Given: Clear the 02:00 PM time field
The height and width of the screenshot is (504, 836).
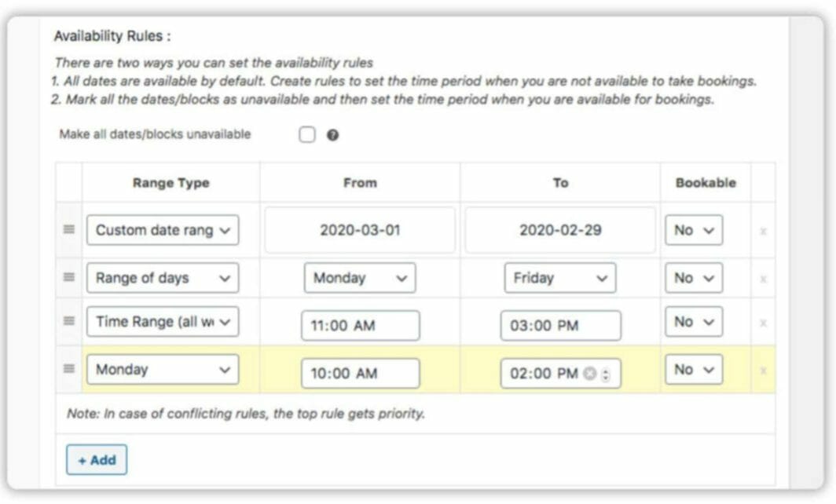Looking at the screenshot, I should (x=590, y=374).
